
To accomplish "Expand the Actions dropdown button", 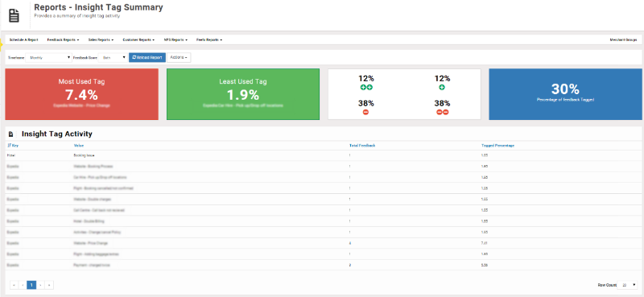I will pos(179,57).
